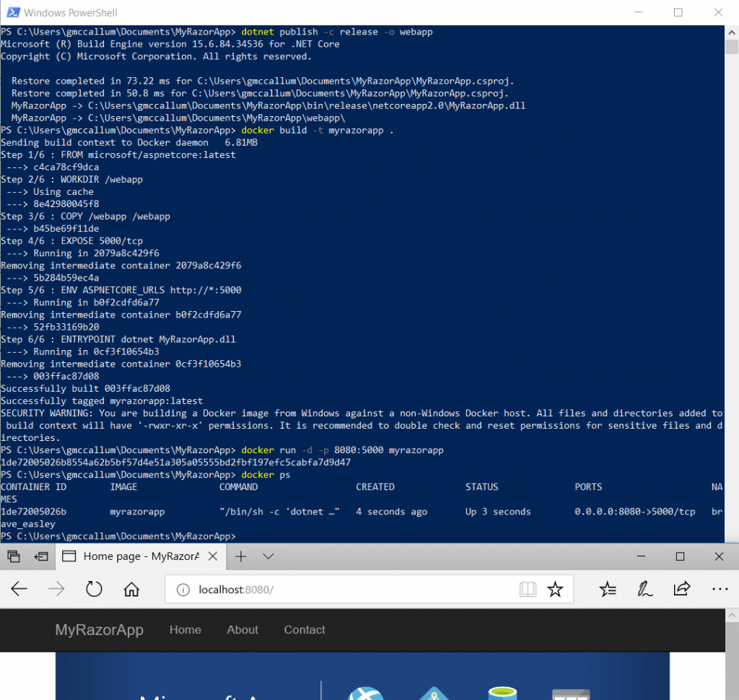Maximize the Edge browser window

(x=680, y=556)
